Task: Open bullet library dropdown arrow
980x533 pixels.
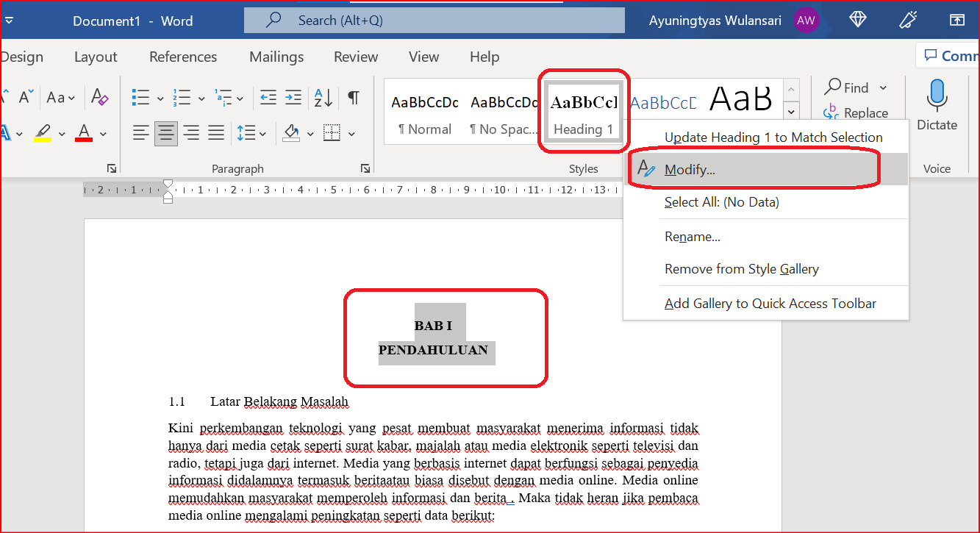Action: (x=160, y=98)
